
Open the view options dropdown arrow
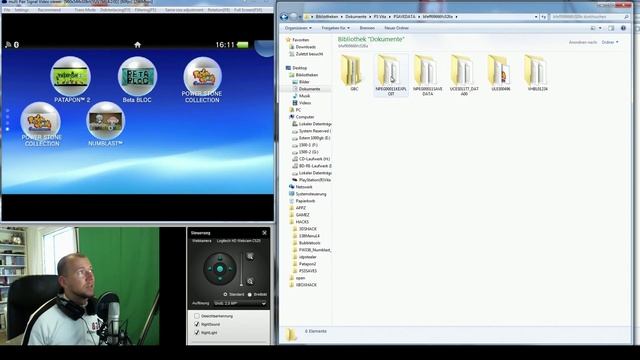point(600,28)
